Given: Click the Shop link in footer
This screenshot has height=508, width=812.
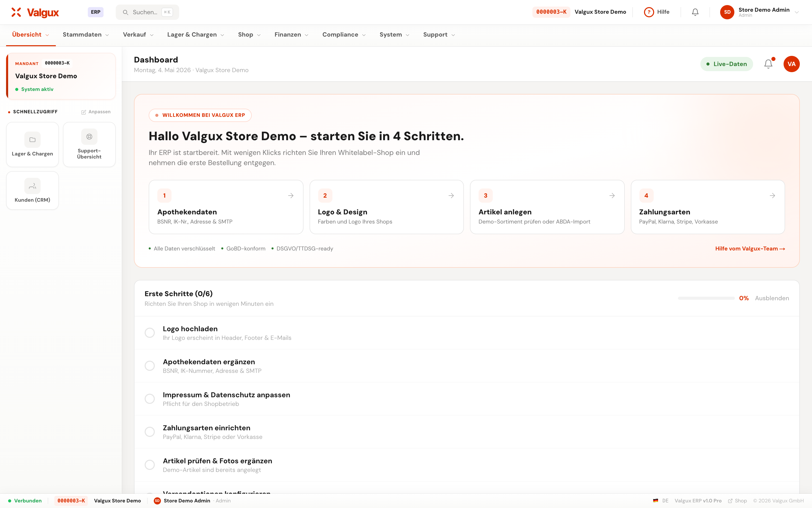Looking at the screenshot, I should pyautogui.click(x=737, y=501).
